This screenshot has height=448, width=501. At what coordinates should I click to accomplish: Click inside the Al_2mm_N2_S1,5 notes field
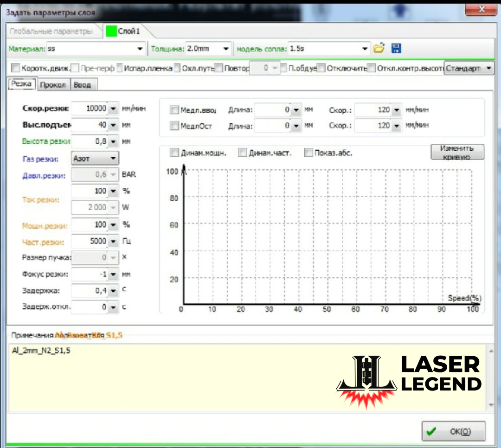coord(139,366)
